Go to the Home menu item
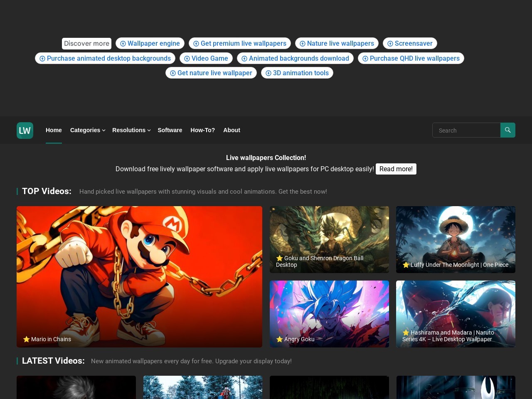Viewport: 532px width, 399px height. 54,130
